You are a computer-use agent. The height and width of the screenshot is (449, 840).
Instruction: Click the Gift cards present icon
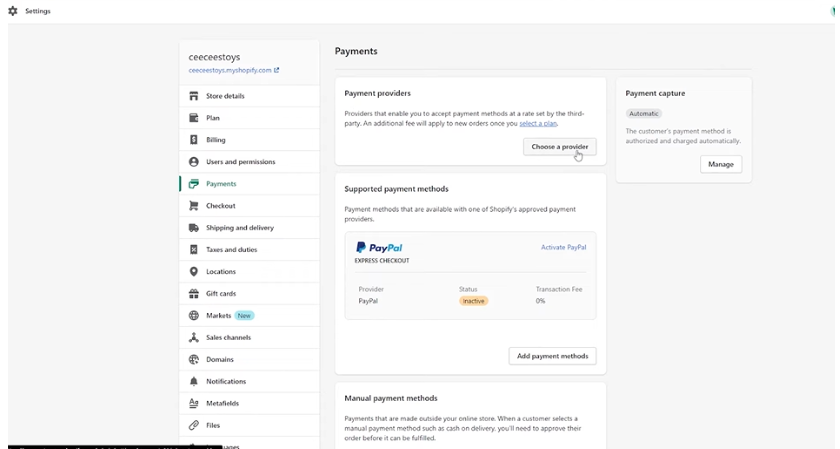point(194,294)
